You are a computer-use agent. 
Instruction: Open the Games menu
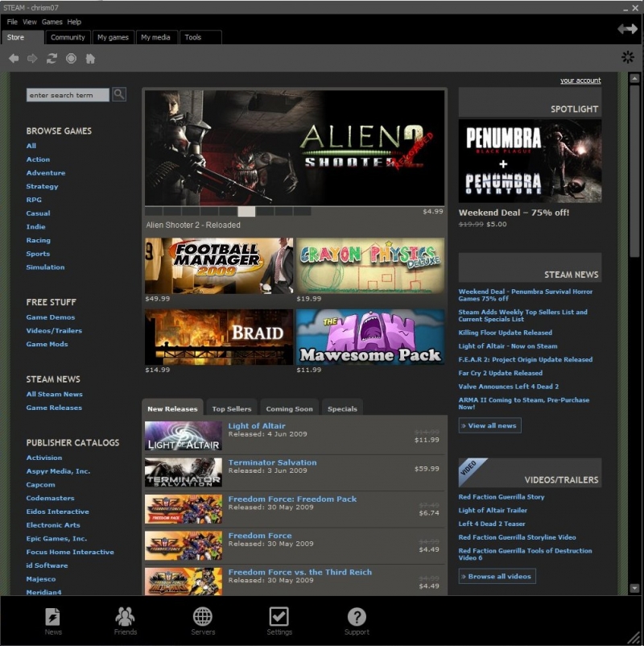point(52,22)
